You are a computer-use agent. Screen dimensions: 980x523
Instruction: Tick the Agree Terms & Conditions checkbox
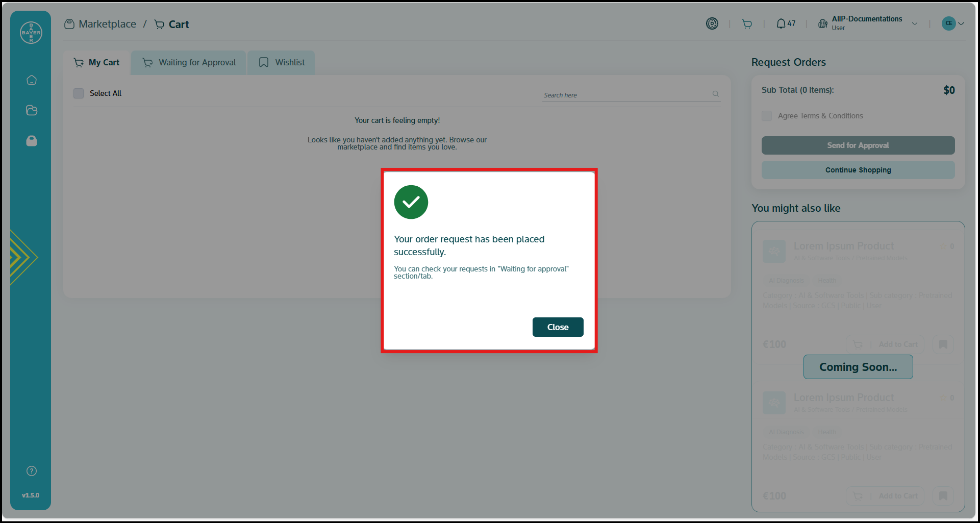point(767,116)
